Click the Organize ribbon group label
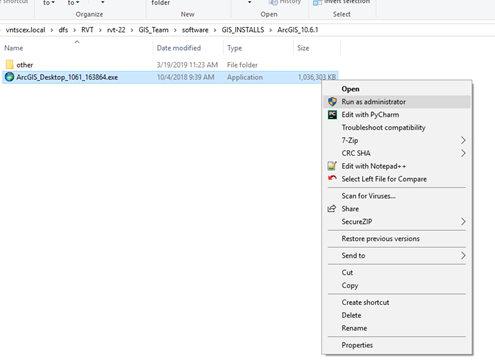This screenshot has height=363, width=495. point(89,14)
